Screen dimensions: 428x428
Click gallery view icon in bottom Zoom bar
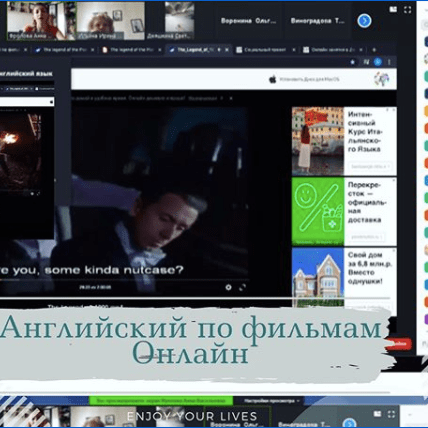pos(377,414)
